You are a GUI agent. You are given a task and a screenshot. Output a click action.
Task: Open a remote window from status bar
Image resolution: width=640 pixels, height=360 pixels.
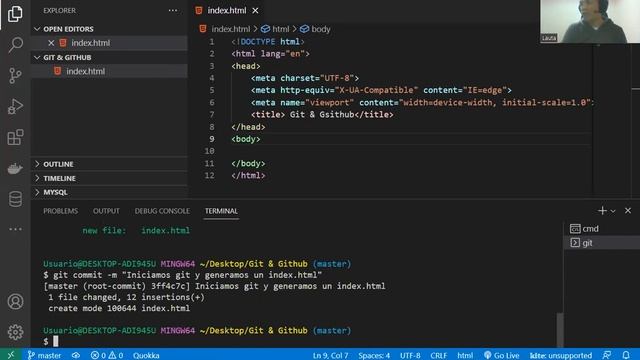11,355
